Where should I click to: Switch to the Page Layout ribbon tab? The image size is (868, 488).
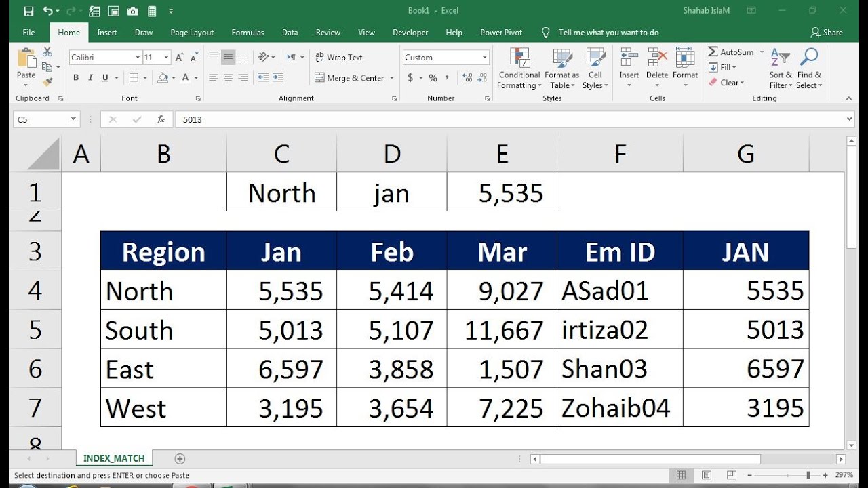(x=192, y=32)
